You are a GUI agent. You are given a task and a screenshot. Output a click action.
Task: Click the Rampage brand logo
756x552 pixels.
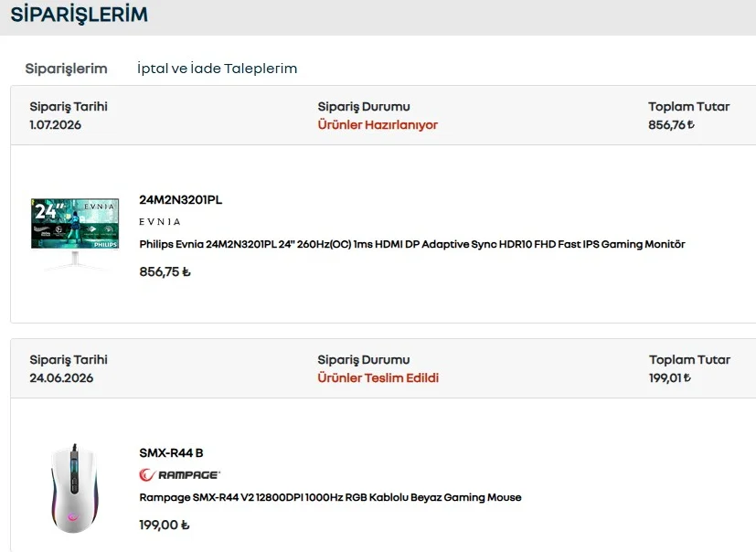click(x=179, y=475)
